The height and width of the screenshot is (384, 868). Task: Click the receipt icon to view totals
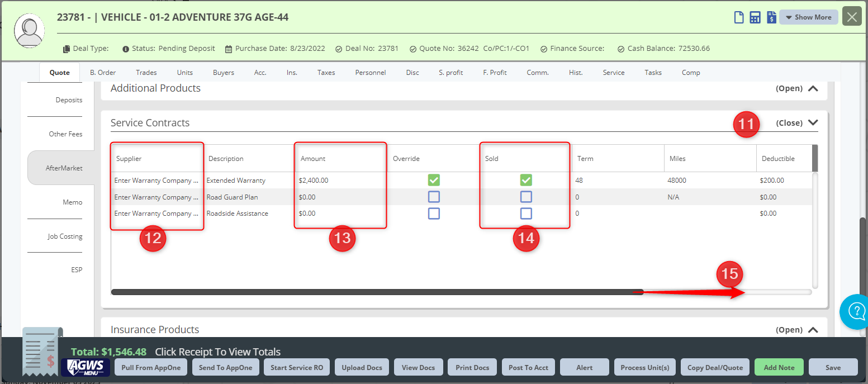tap(41, 353)
